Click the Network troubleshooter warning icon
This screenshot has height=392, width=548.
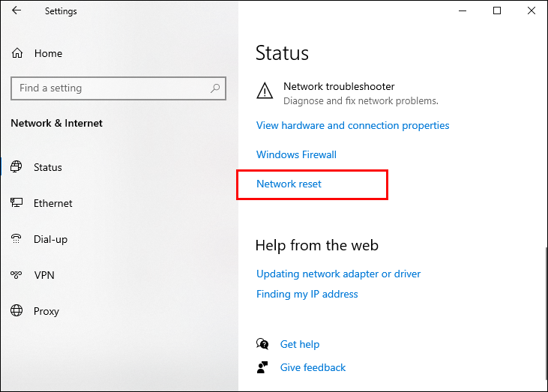(x=265, y=92)
